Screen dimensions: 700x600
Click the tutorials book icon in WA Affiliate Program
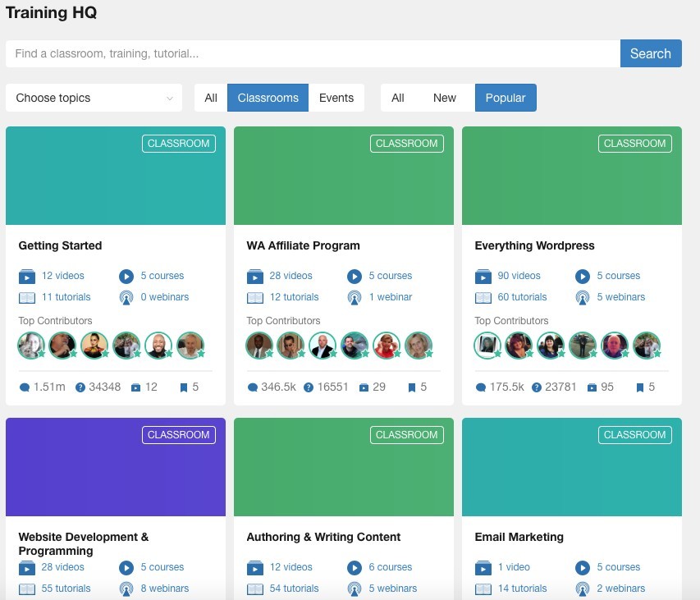255,298
